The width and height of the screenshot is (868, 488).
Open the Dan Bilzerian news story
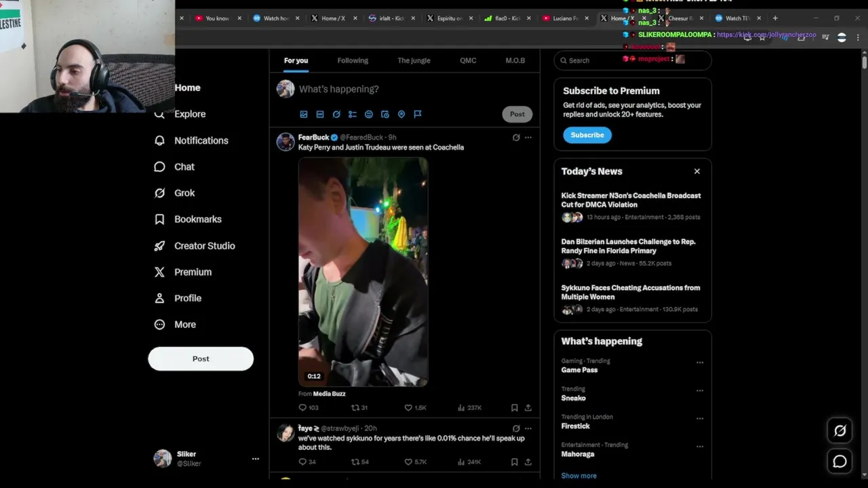[633, 253]
